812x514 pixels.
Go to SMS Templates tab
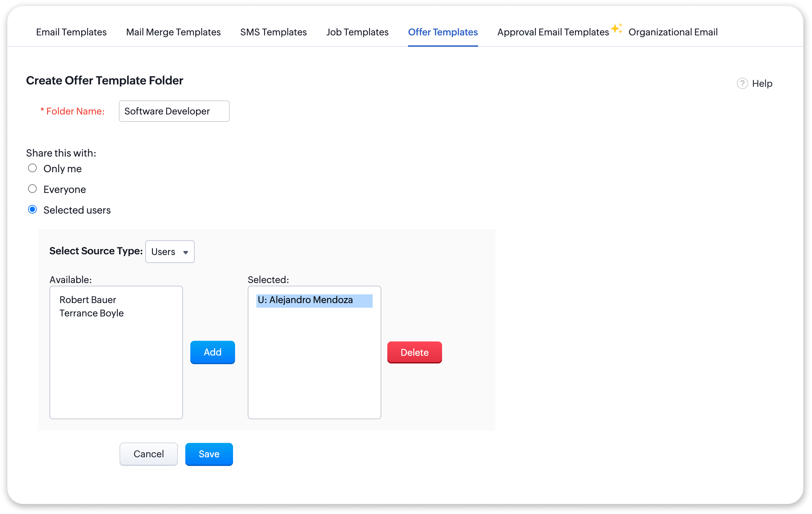point(273,32)
